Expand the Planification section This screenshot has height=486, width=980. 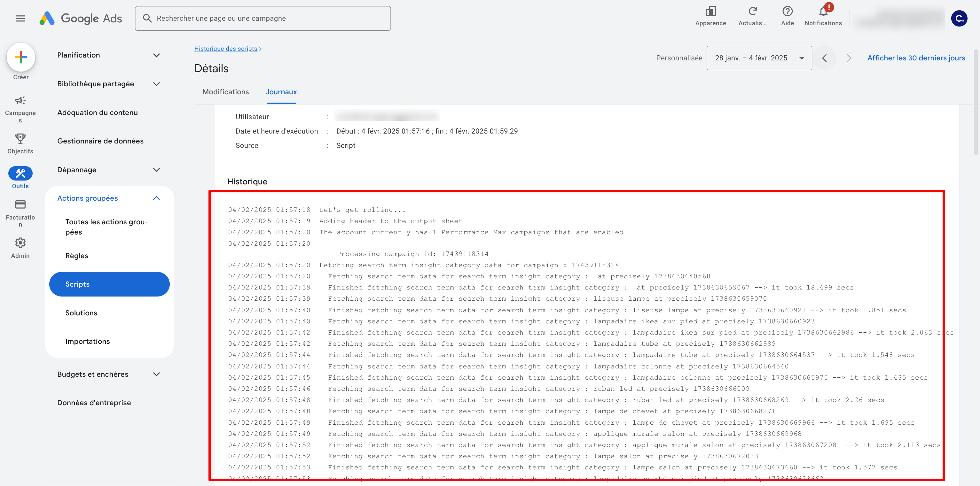(x=156, y=56)
